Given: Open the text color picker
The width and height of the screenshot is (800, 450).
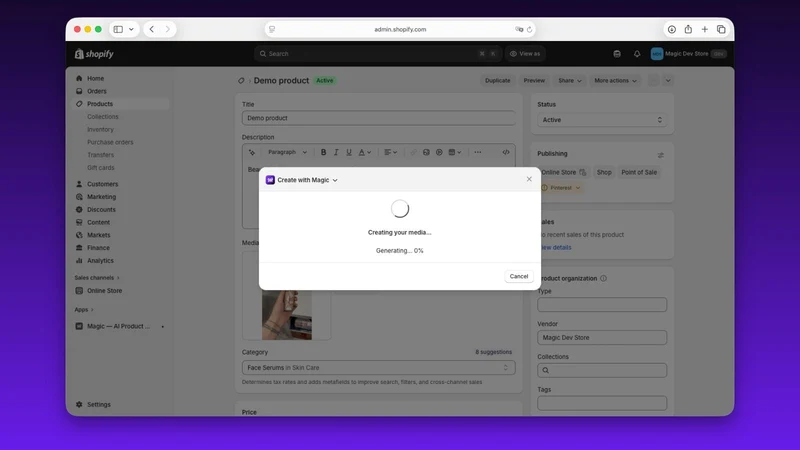Looking at the screenshot, I should [364, 152].
